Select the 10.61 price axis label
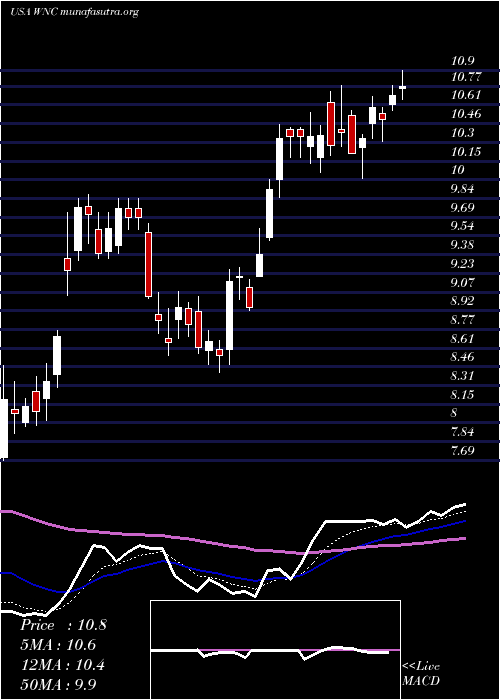This screenshot has width=500, height=700. pos(466,95)
